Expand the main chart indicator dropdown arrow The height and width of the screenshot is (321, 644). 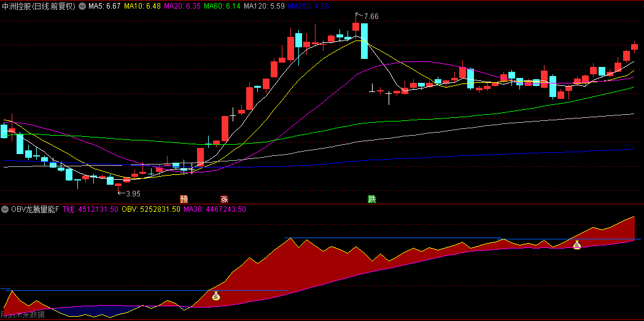tap(82, 6)
